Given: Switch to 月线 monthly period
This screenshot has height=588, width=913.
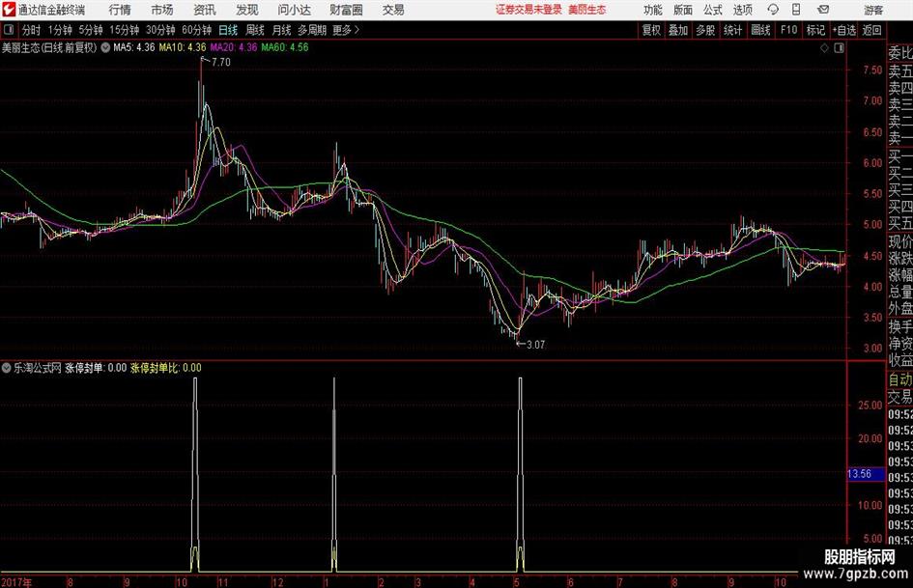Looking at the screenshot, I should pos(282,30).
